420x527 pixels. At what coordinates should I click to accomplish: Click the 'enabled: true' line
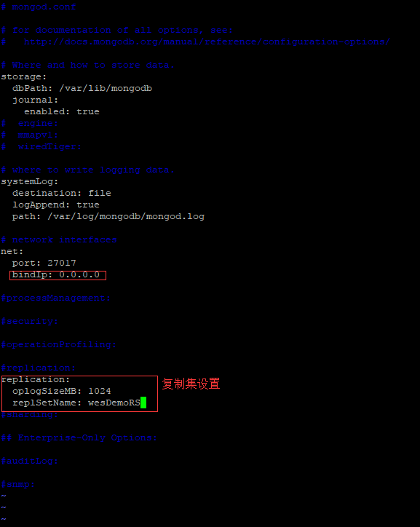pos(61,111)
